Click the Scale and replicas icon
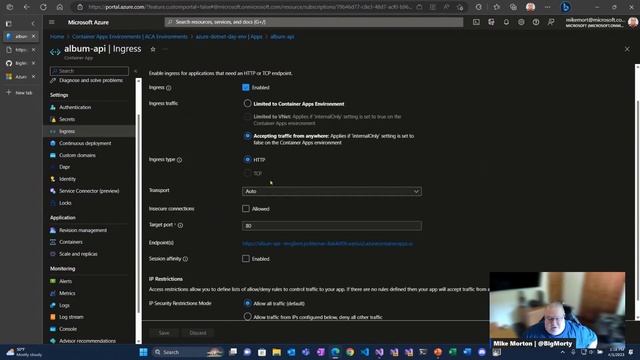 (x=53, y=254)
